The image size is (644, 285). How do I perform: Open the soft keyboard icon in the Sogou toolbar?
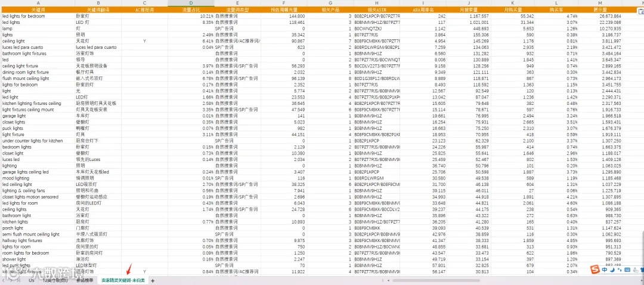click(627, 270)
